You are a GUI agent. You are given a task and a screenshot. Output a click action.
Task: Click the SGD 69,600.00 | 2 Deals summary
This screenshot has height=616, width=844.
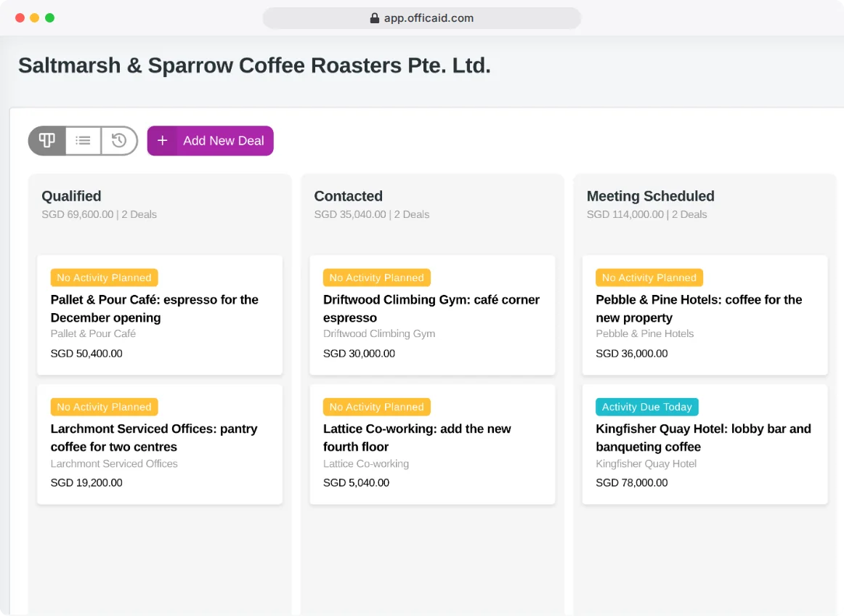click(99, 214)
